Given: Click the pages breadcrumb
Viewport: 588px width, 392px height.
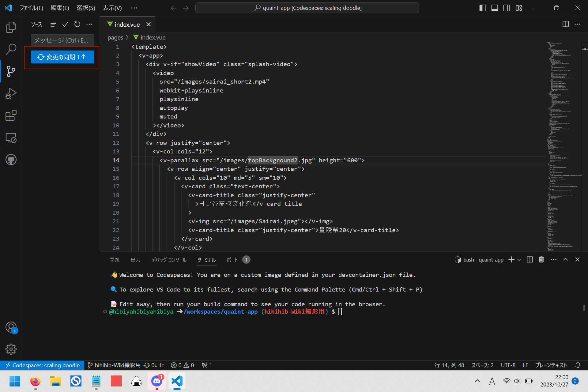Looking at the screenshot, I should pyautogui.click(x=115, y=37).
